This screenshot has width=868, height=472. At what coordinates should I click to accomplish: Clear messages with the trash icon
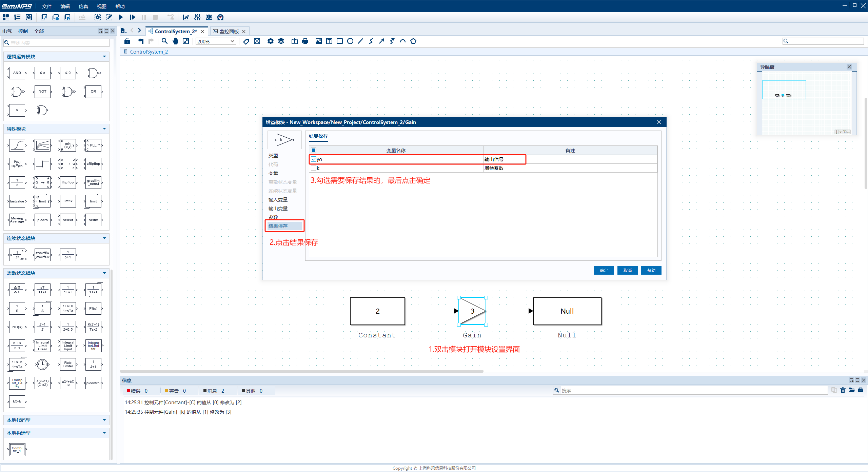point(843,390)
